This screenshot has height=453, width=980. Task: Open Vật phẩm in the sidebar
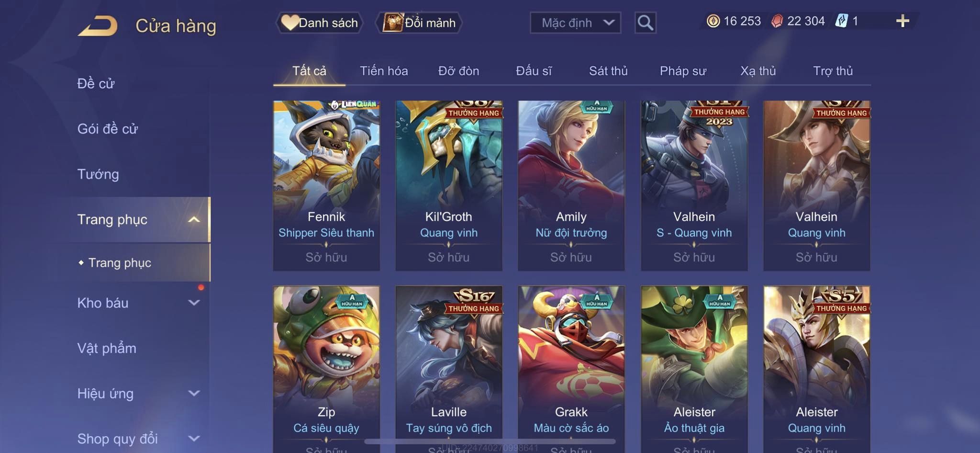[x=107, y=348]
